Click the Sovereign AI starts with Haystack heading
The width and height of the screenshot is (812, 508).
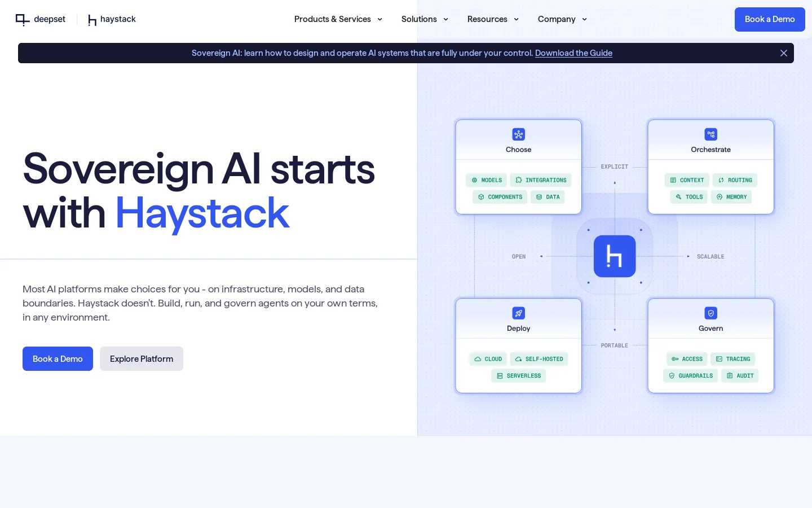[199, 191]
